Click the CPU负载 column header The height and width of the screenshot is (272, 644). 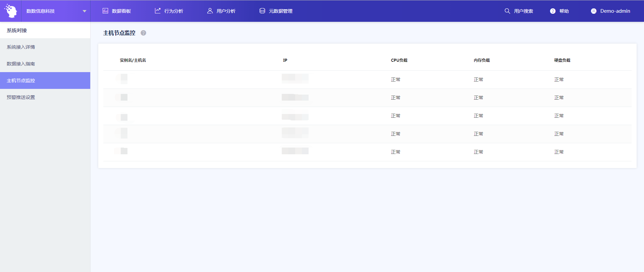[x=399, y=60]
